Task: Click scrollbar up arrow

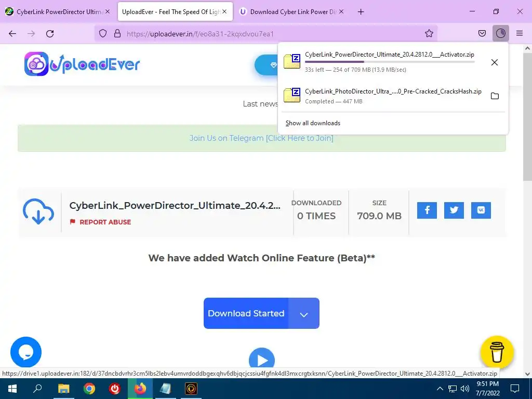Action: coord(527,48)
